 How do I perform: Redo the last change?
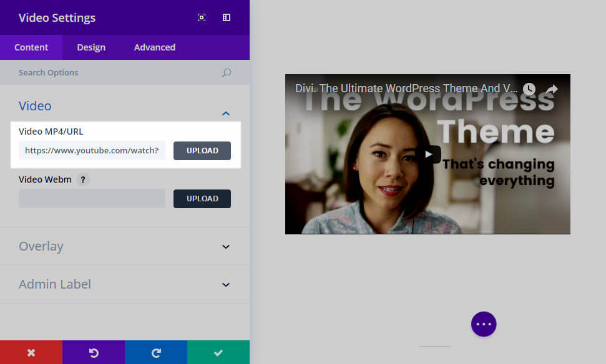click(x=156, y=352)
